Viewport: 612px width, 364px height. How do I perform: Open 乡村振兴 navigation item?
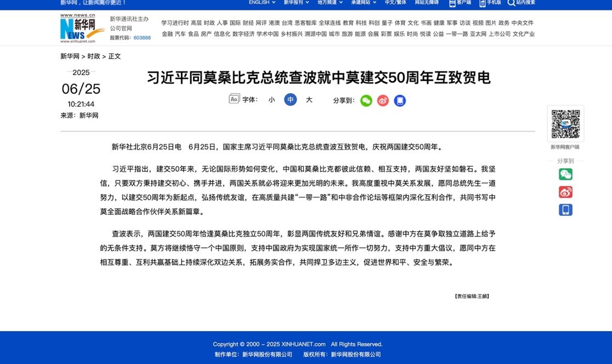(x=292, y=34)
